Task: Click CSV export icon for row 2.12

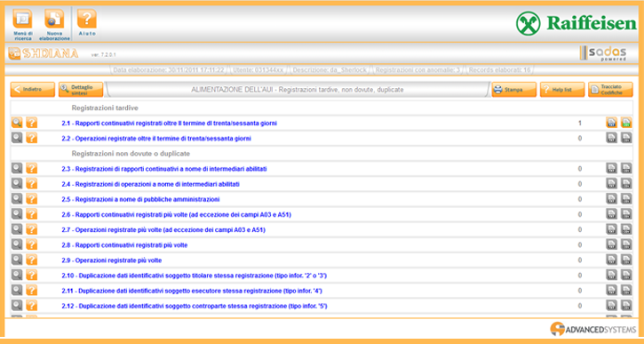Action: click(x=626, y=305)
